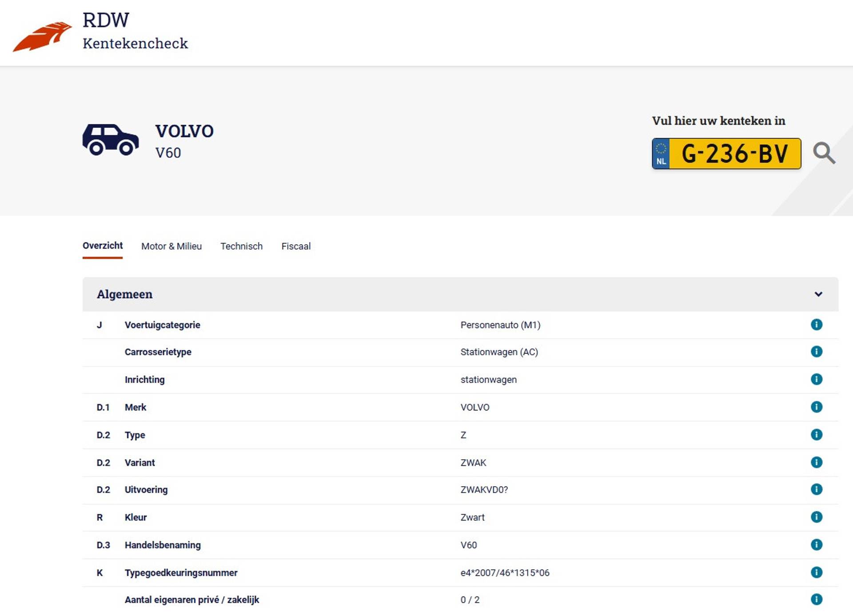Click the license plate input field

(x=734, y=154)
